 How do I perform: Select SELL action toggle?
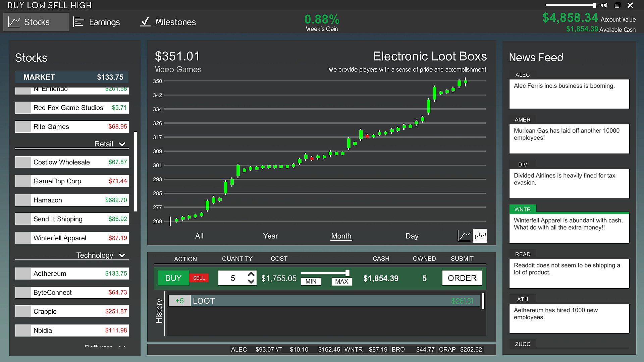(199, 278)
